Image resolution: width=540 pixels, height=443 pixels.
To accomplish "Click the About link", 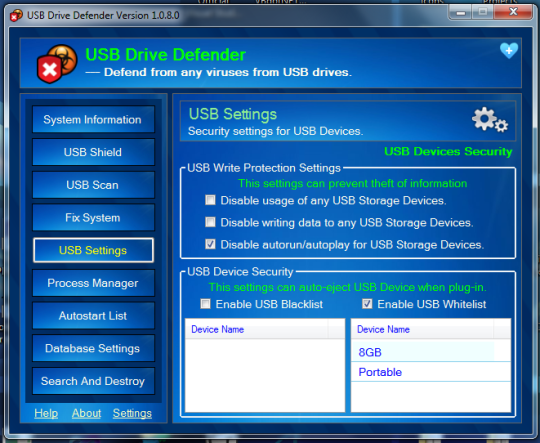I will 86,413.
